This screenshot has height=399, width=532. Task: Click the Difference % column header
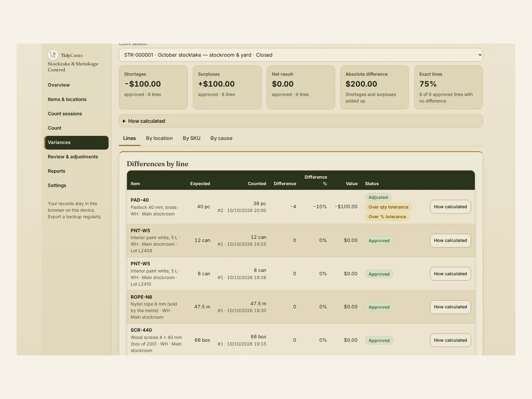point(316,180)
